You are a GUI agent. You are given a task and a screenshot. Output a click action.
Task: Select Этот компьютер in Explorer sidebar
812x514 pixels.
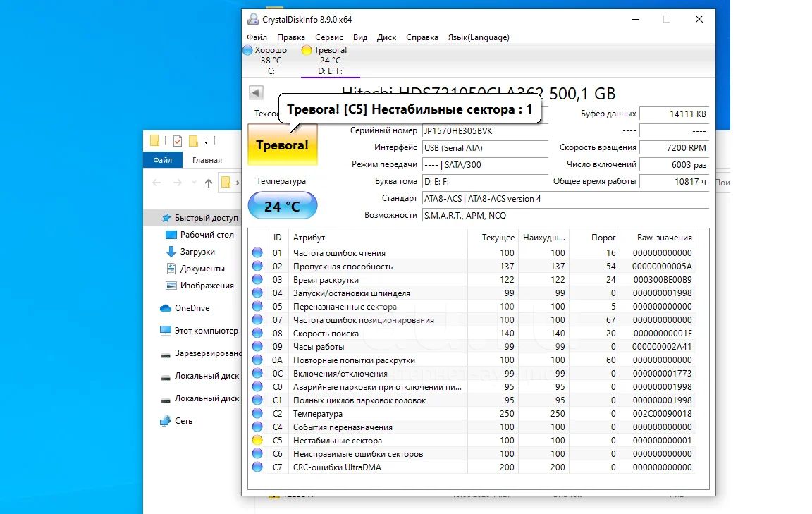click(199, 331)
